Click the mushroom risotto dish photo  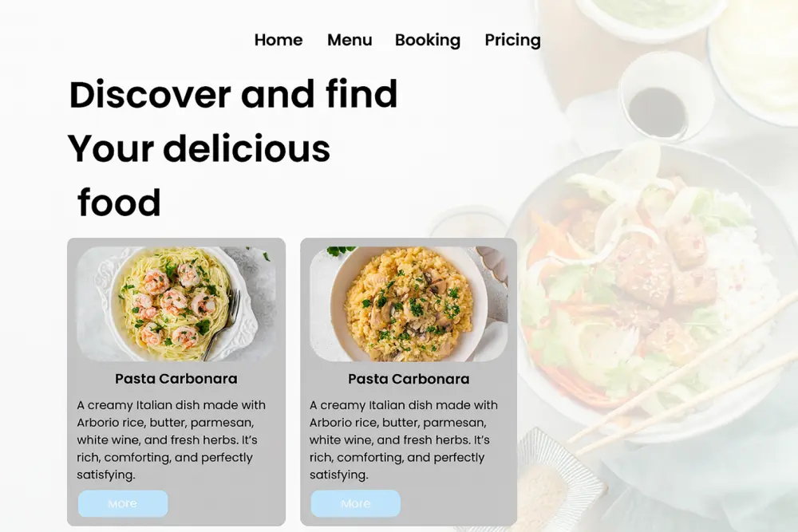click(x=409, y=304)
